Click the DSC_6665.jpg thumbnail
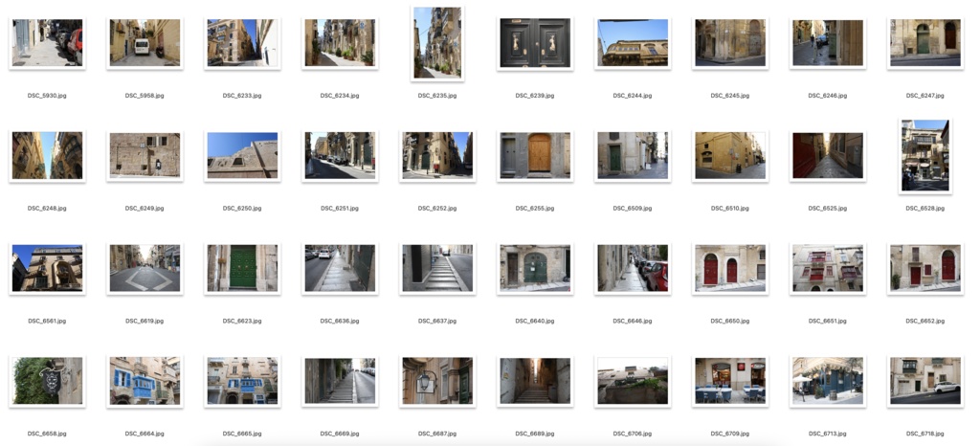The image size is (980, 446). [242, 380]
